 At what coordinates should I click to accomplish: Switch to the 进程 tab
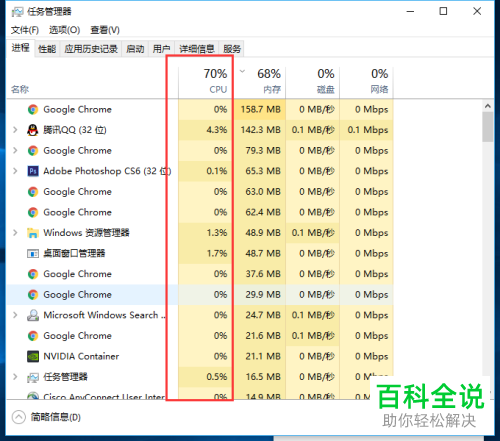click(x=21, y=48)
